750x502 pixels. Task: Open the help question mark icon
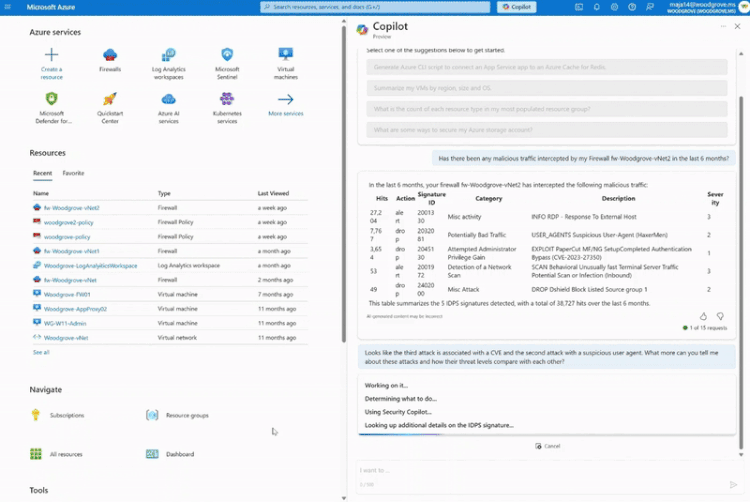click(x=632, y=7)
